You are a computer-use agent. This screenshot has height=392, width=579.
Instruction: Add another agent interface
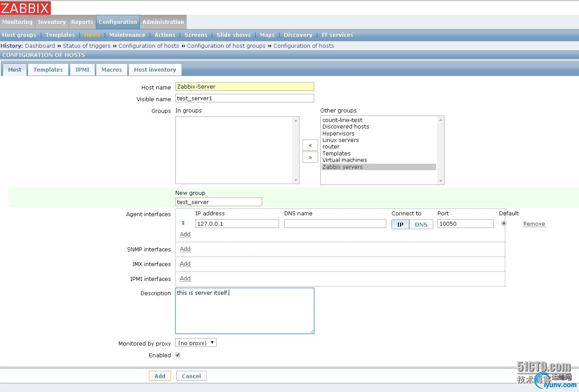coord(185,234)
